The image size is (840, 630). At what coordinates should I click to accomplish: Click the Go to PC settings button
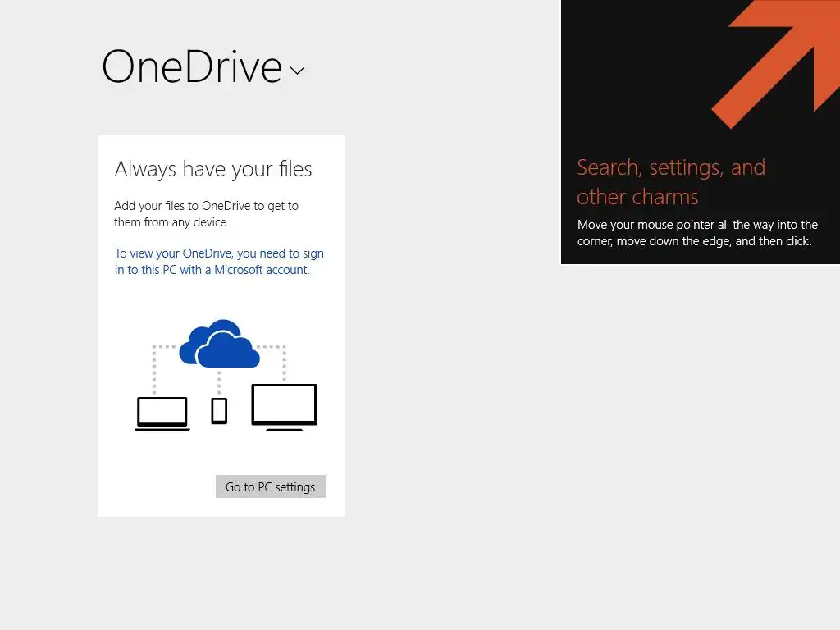(x=271, y=486)
